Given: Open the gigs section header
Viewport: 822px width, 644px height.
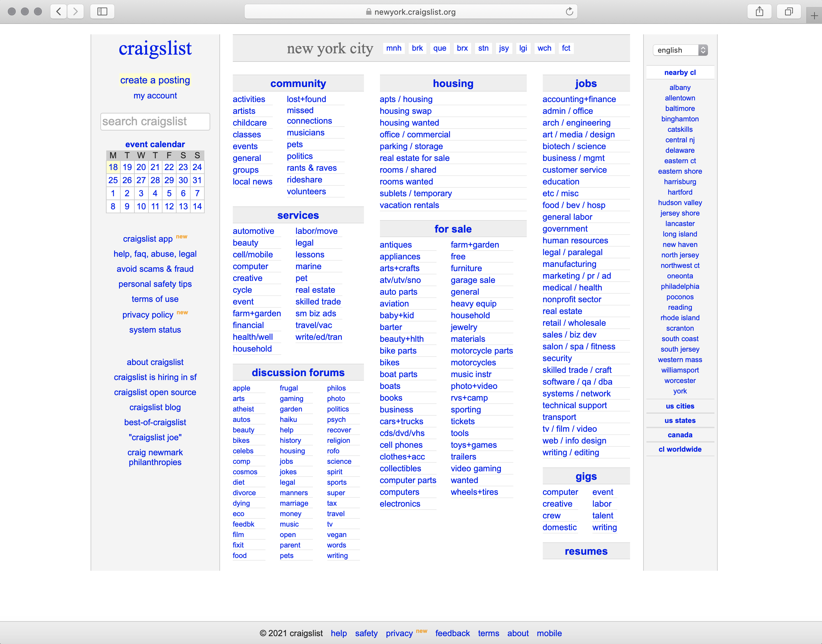Looking at the screenshot, I should (x=586, y=476).
